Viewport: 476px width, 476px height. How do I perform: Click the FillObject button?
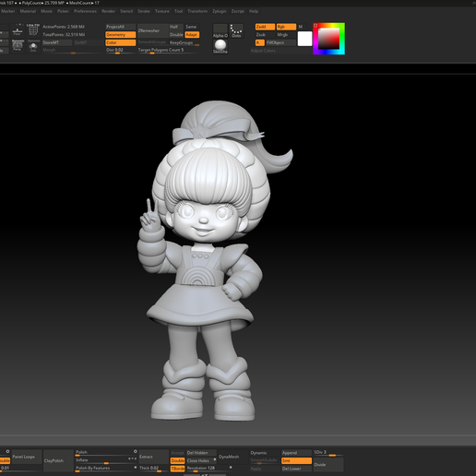tap(280, 42)
